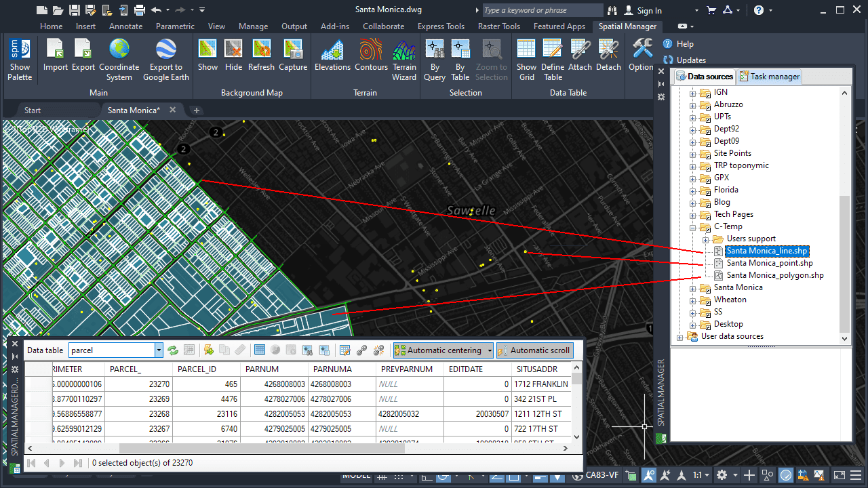Screen dimensions: 868x488
Task: Refresh the data table with green arrows
Action: click(173, 350)
